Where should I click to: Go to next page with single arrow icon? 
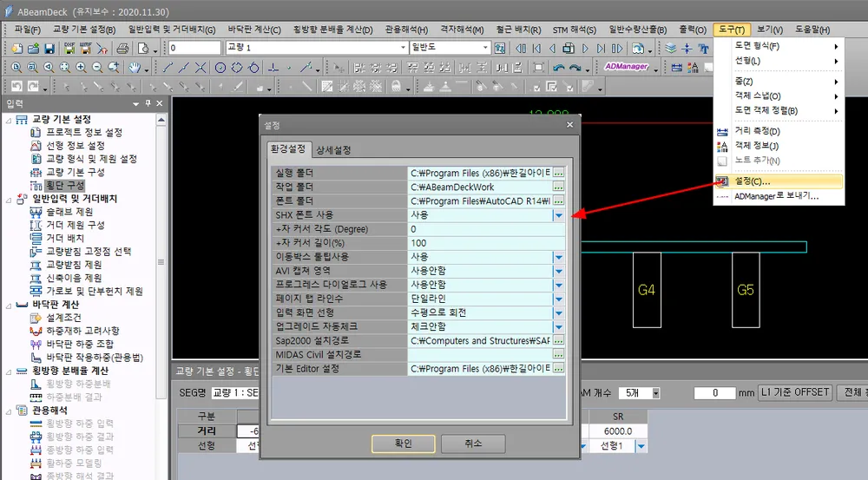[x=585, y=48]
